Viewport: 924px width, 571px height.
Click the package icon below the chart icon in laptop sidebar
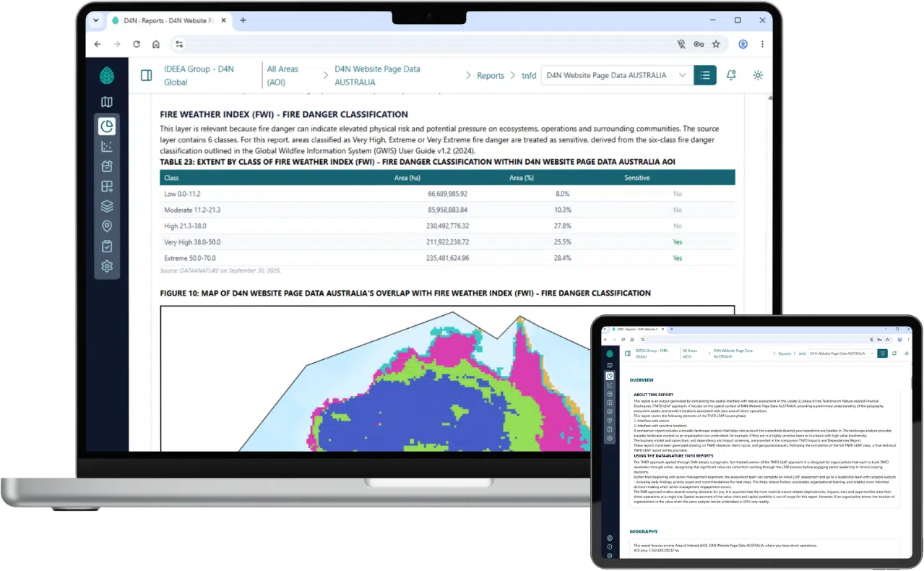point(107,166)
